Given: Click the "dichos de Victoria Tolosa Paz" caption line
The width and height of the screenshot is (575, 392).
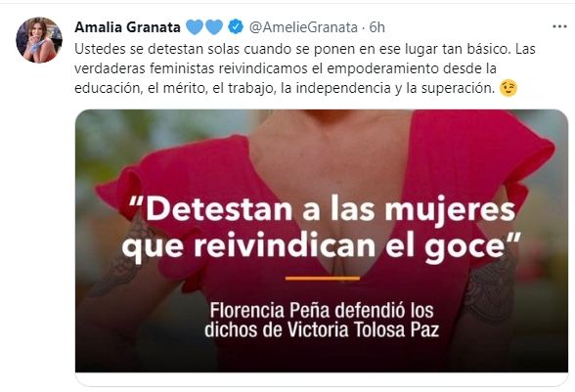Looking at the screenshot, I should pos(322,329).
